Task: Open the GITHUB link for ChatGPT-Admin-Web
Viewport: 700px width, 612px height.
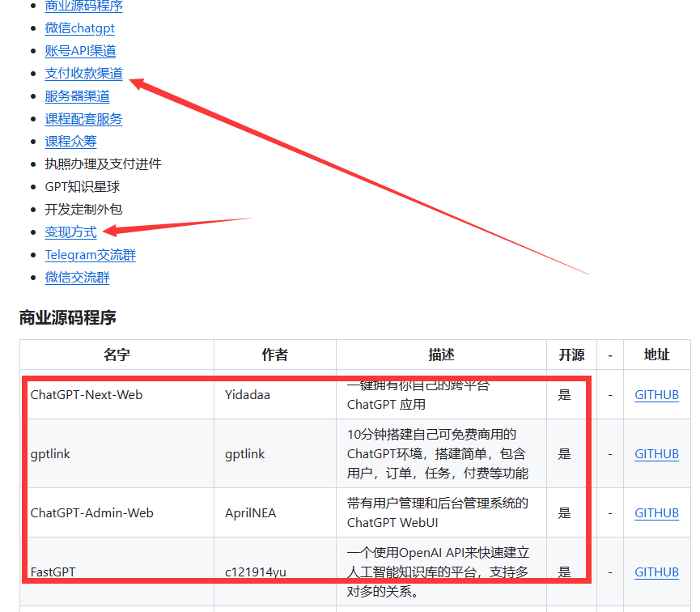Action: pos(656,512)
